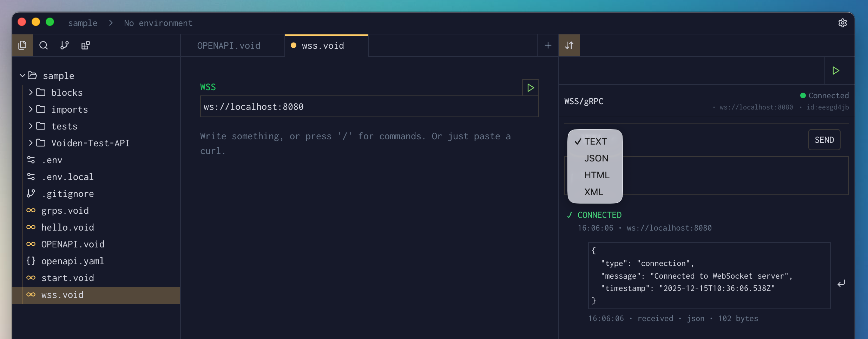The height and width of the screenshot is (339, 868).
Task: Choose XML message format
Action: pyautogui.click(x=594, y=192)
